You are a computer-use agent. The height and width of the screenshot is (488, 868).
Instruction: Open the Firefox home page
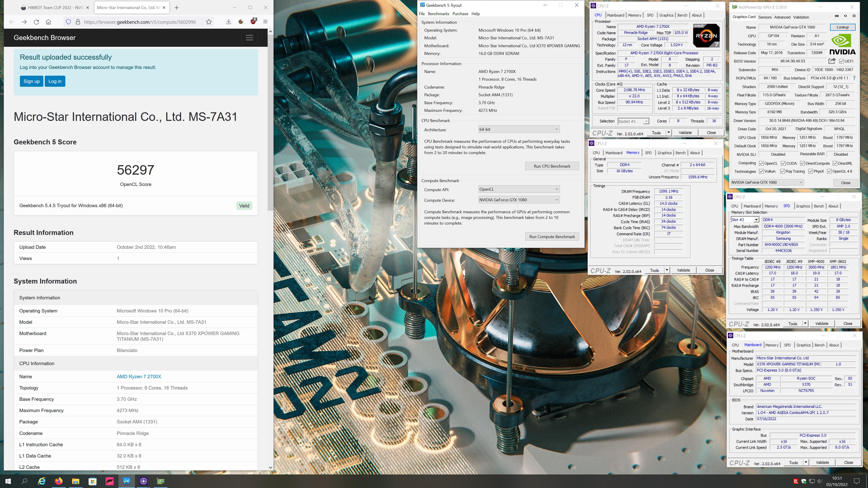(x=49, y=22)
